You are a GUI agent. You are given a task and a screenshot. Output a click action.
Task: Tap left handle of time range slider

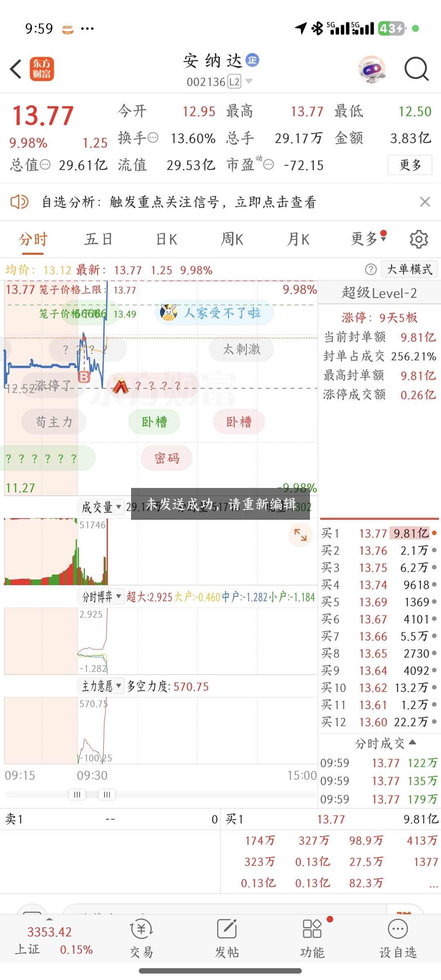77,795
